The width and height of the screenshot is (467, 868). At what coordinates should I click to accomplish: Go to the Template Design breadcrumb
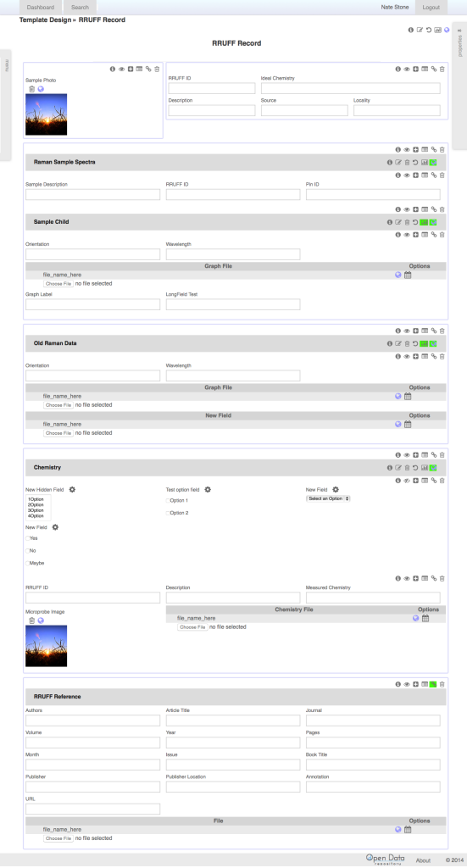click(x=46, y=20)
